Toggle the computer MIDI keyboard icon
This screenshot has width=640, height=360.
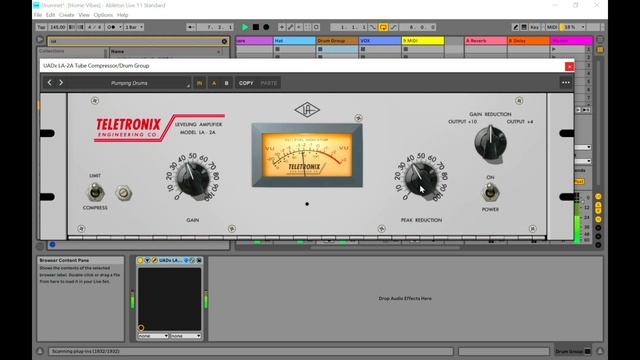coord(524,27)
